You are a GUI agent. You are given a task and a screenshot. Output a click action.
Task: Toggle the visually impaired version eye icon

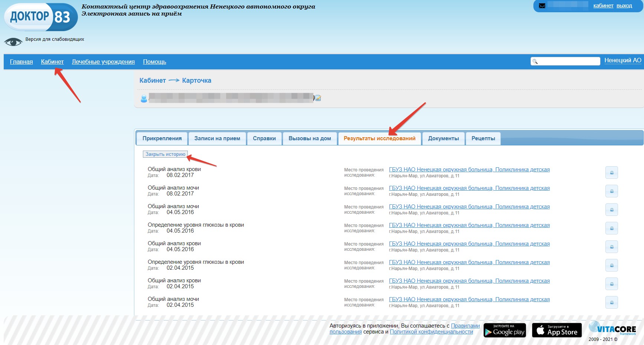(x=13, y=42)
